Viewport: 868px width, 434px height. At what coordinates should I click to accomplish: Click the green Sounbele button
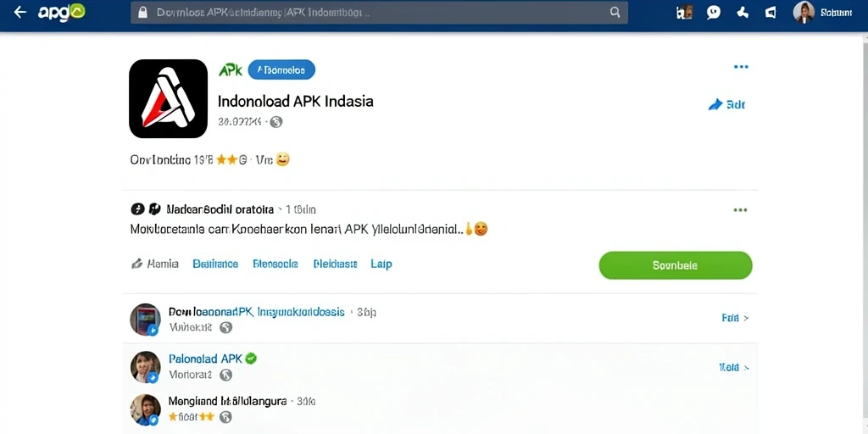coord(676,265)
